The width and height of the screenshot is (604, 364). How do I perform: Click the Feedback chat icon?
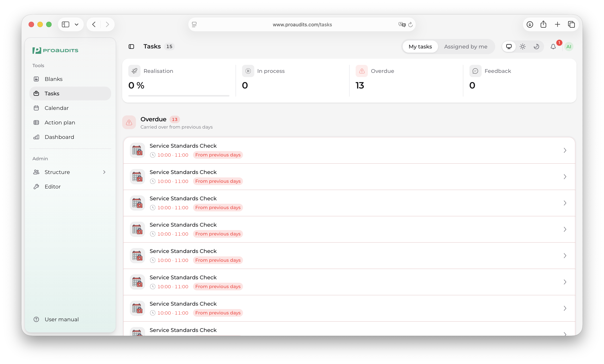475,71
